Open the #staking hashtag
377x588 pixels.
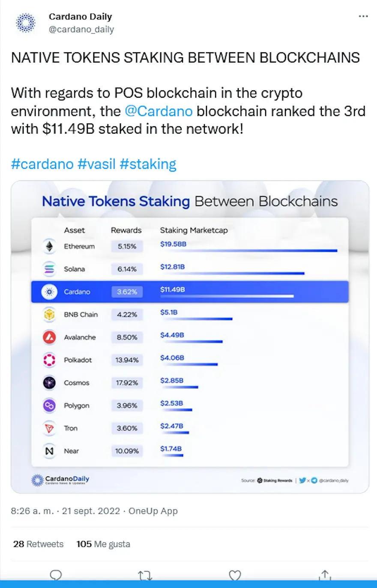pos(148,164)
